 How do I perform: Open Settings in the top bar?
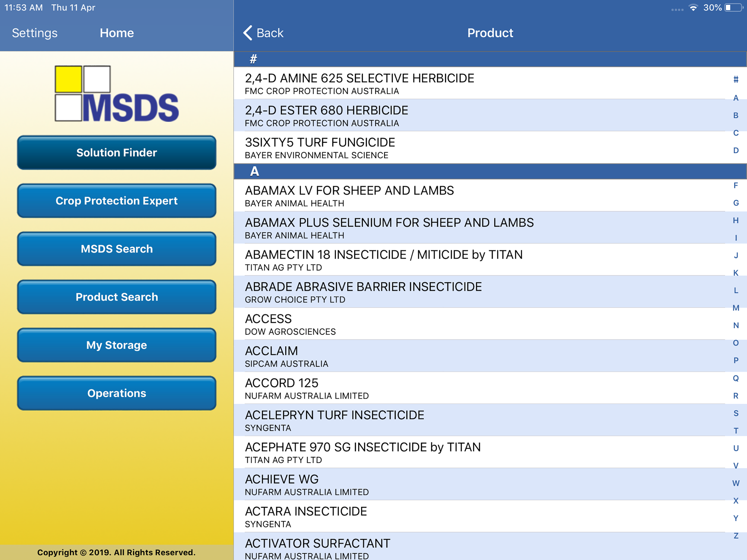35,33
